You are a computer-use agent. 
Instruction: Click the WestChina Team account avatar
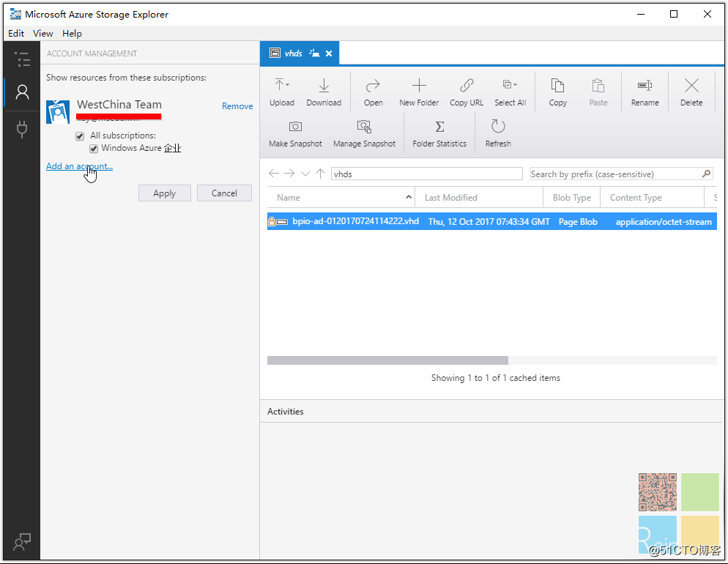(x=58, y=112)
